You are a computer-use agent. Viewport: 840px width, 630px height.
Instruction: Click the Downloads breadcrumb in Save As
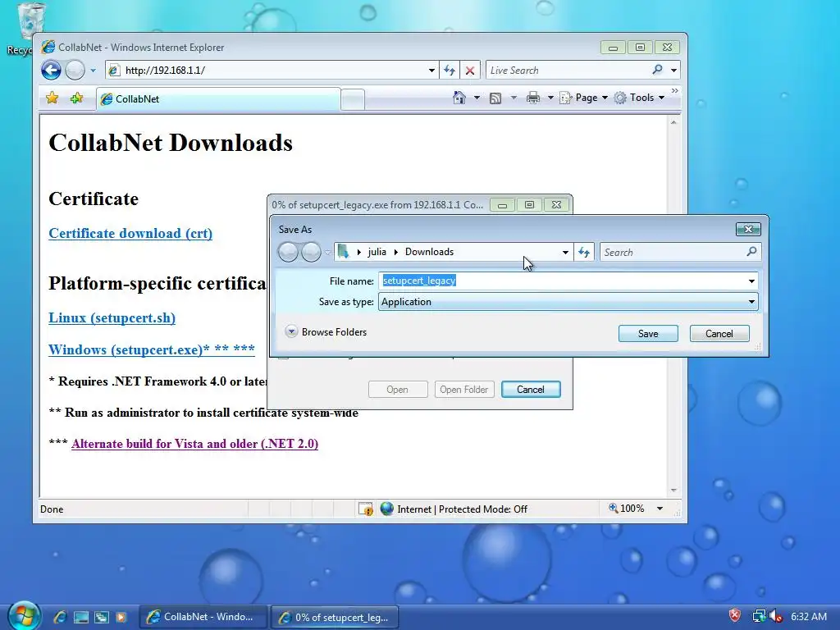[429, 252]
